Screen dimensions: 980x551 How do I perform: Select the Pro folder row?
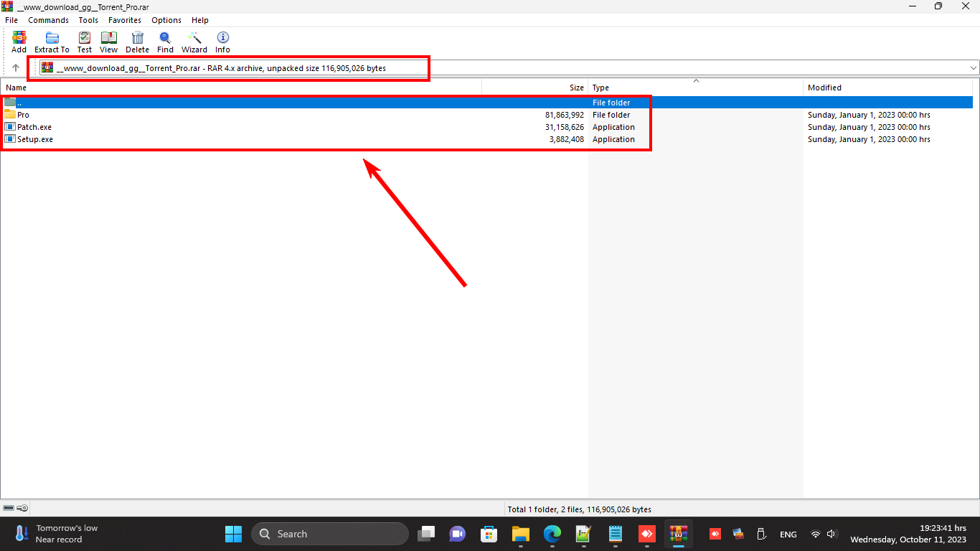(486, 115)
